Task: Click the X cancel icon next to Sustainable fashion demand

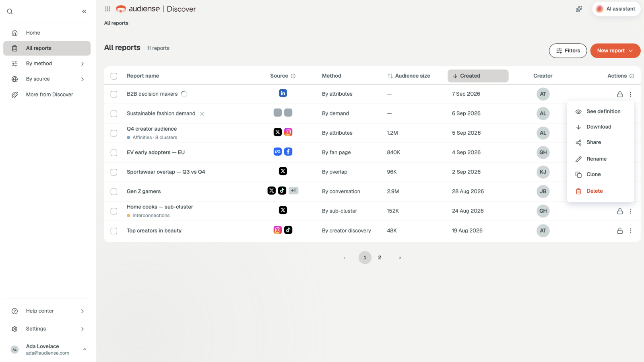Action: tap(202, 114)
